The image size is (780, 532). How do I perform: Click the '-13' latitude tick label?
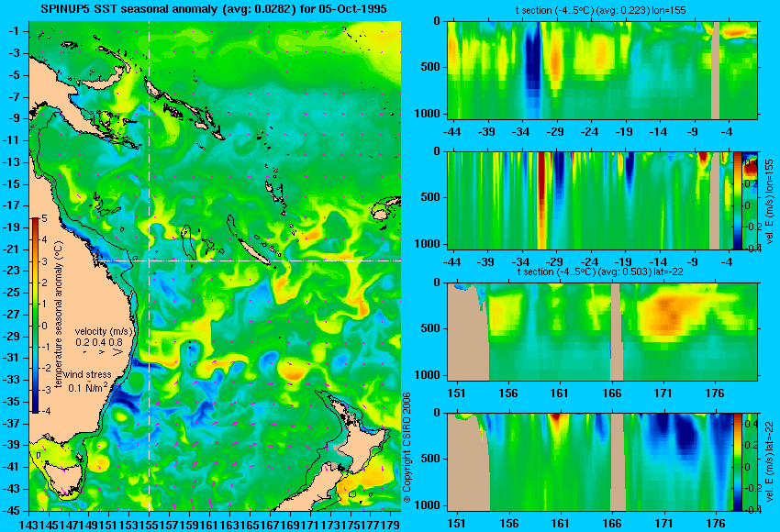(12, 162)
